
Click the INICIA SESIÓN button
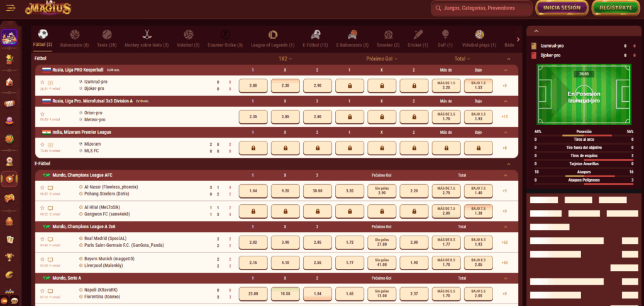pos(562,8)
